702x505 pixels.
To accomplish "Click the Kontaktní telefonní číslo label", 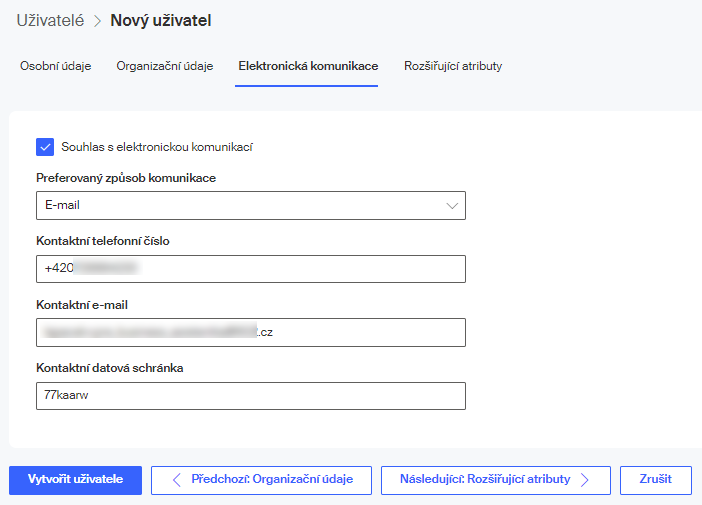I will pyautogui.click(x=103, y=241).
